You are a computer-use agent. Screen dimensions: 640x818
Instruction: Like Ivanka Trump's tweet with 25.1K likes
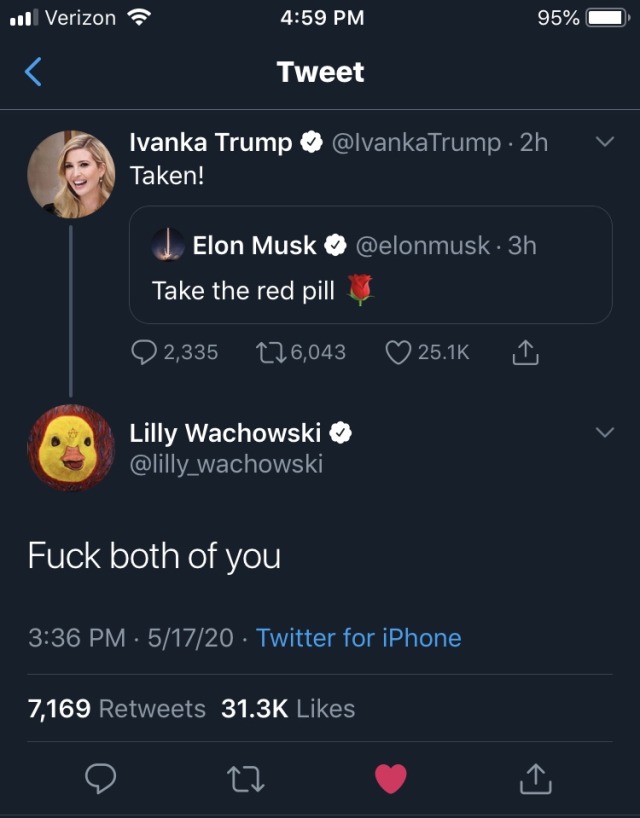[x=399, y=352]
